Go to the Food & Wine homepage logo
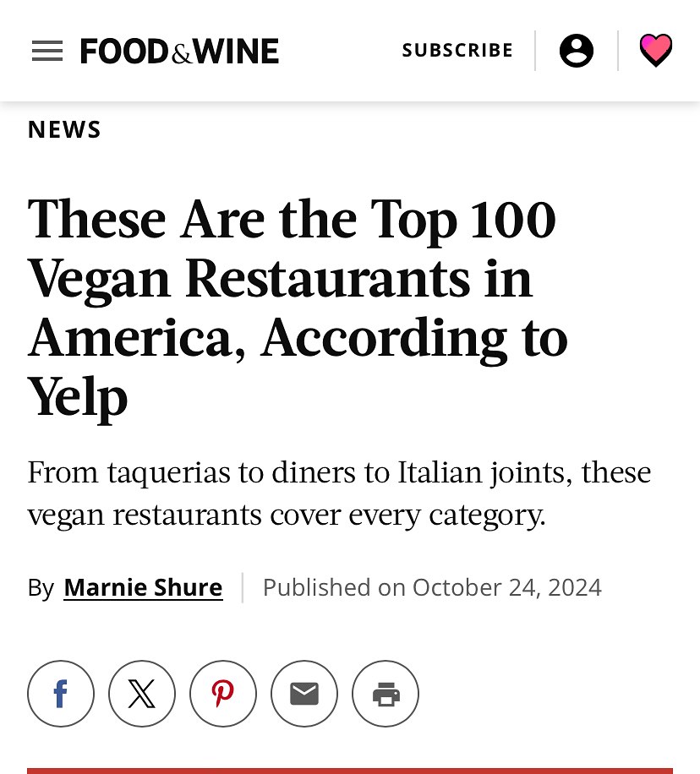 click(179, 51)
